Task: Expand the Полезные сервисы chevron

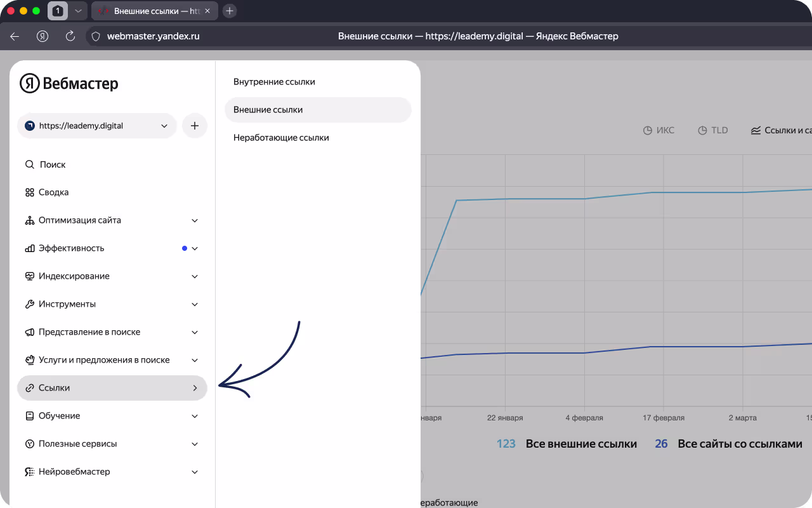Action: [195, 444]
